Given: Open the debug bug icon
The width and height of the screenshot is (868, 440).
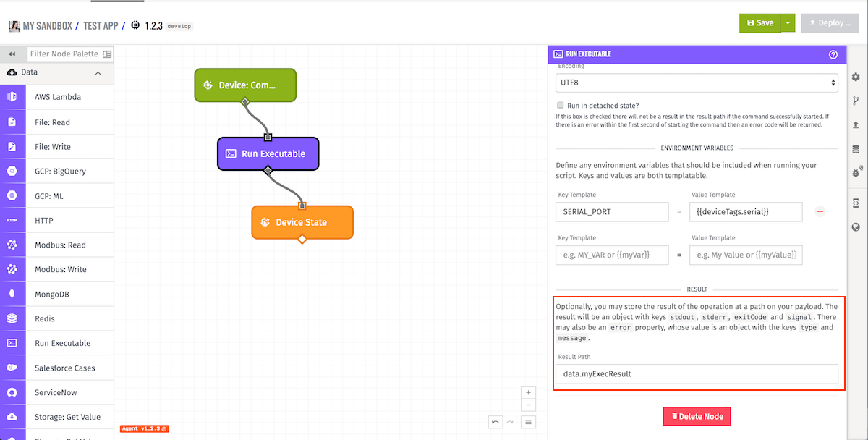Looking at the screenshot, I should coord(856,173).
